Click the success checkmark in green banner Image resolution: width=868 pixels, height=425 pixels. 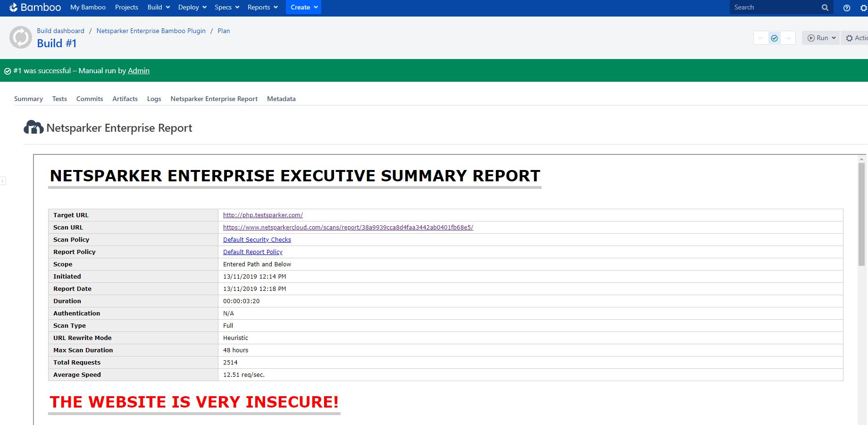pos(8,71)
